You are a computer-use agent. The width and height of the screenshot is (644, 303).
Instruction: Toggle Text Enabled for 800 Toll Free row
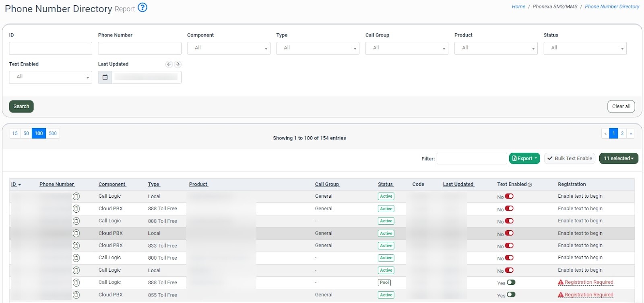point(509,258)
